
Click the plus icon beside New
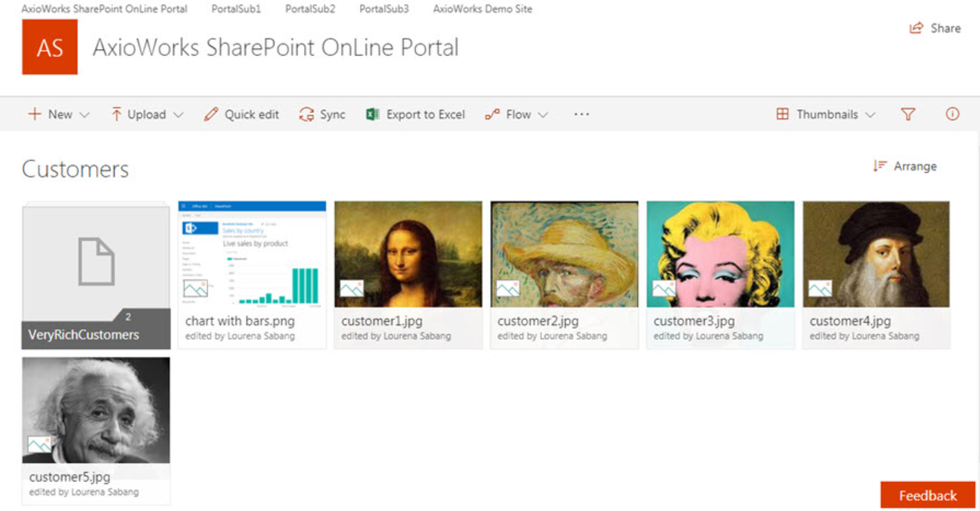click(34, 114)
